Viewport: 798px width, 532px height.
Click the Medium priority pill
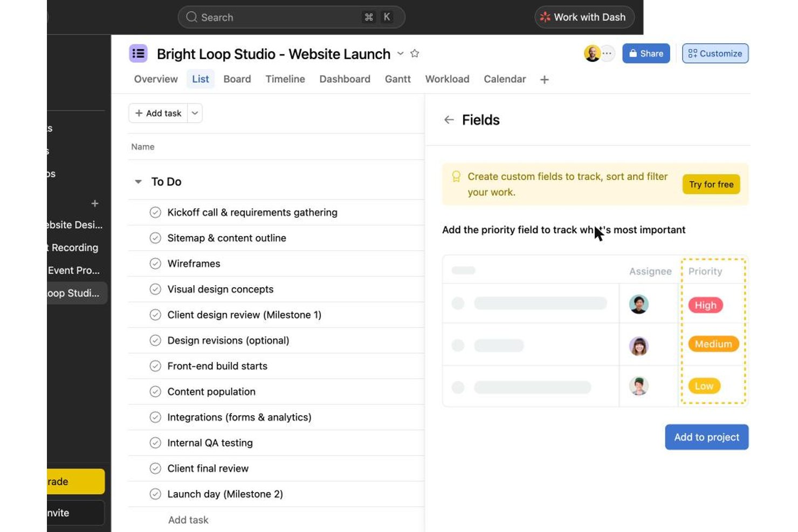coord(713,344)
